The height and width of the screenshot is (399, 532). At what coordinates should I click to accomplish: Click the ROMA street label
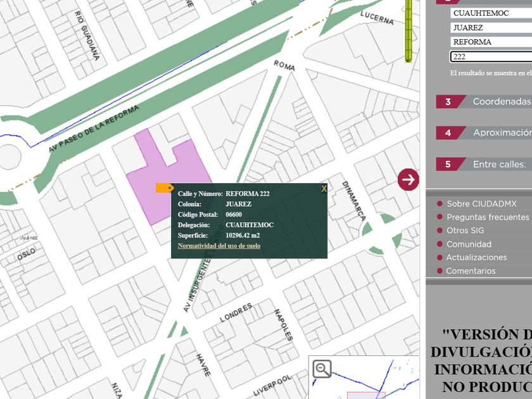(x=284, y=65)
